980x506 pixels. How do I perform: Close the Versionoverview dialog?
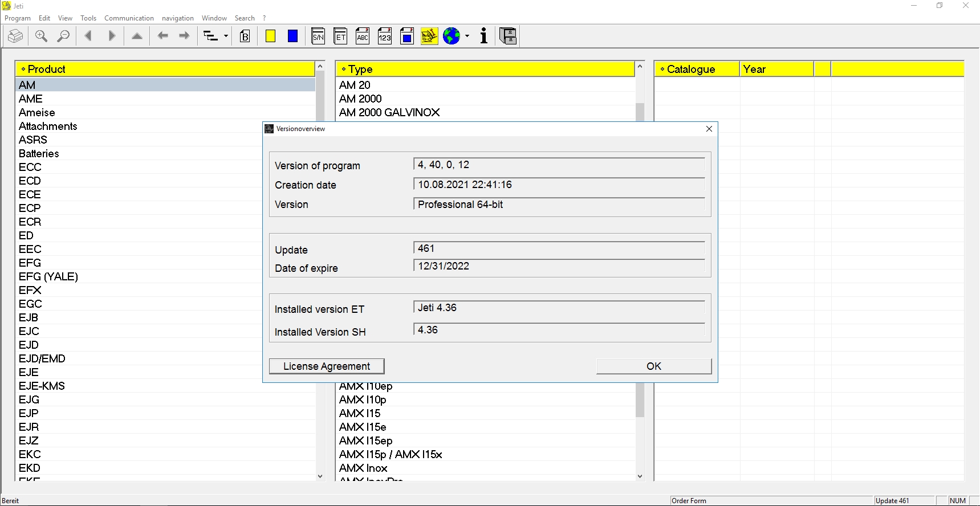pos(709,129)
